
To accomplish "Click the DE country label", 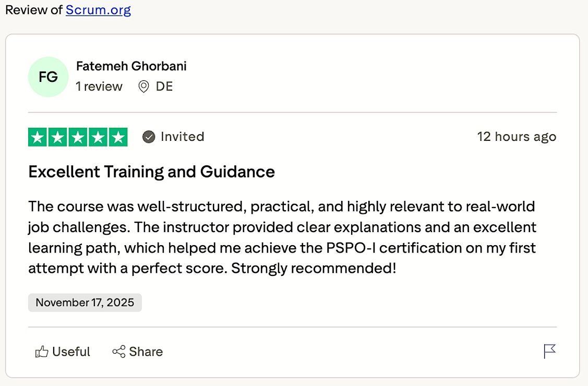I will point(164,87).
